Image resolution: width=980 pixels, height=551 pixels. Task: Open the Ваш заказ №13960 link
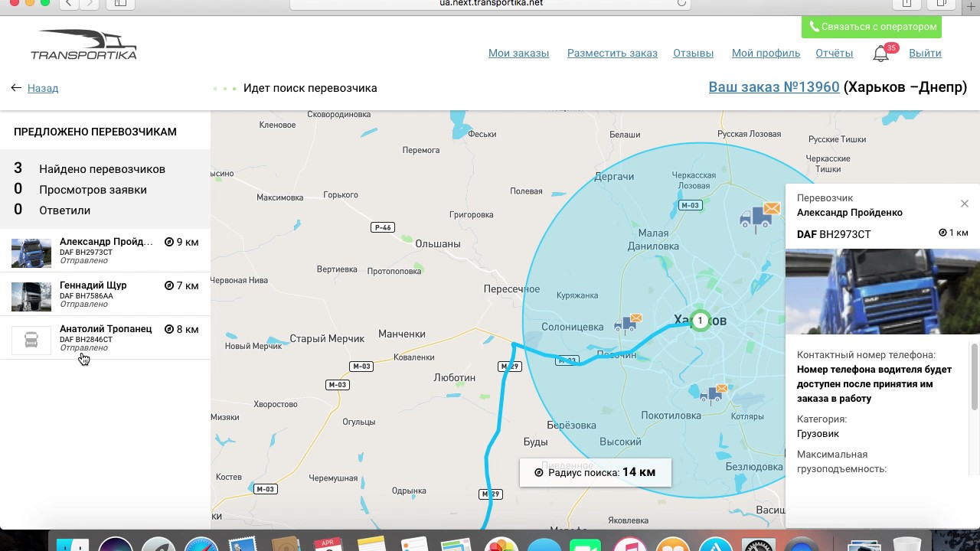774,87
